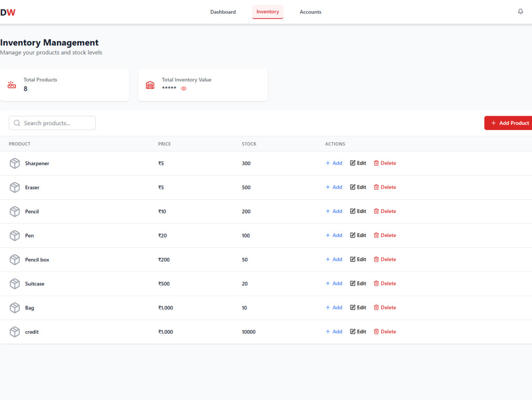Click the Suitcase product box icon

[14, 284]
